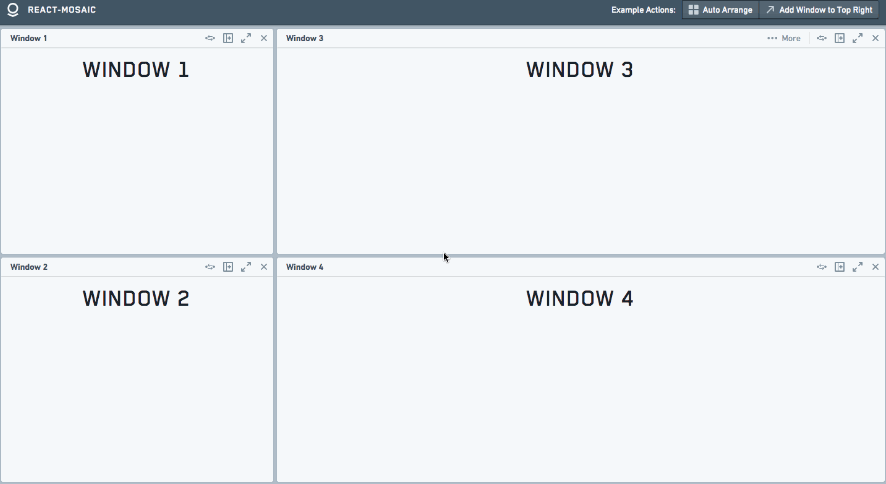Close Window 4 with its X icon
Viewport: 886px width, 484px height.
click(x=876, y=267)
